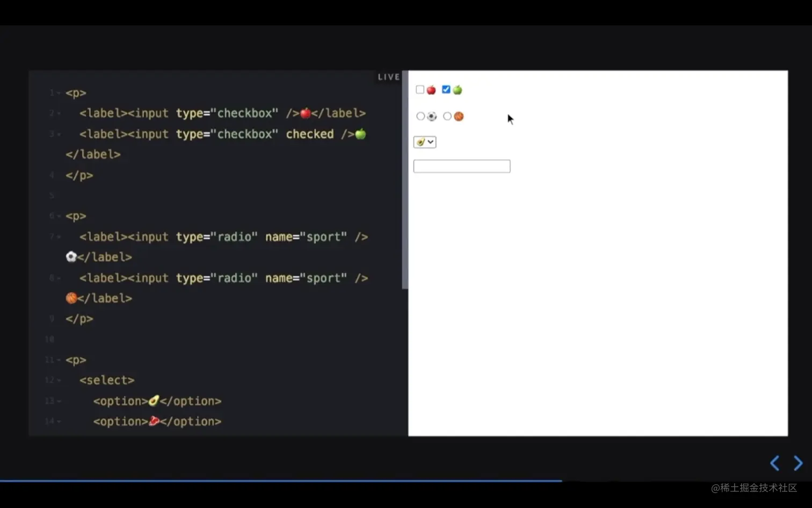The height and width of the screenshot is (508, 812).
Task: Collapse code fold on line 7
Action: pyautogui.click(x=59, y=237)
